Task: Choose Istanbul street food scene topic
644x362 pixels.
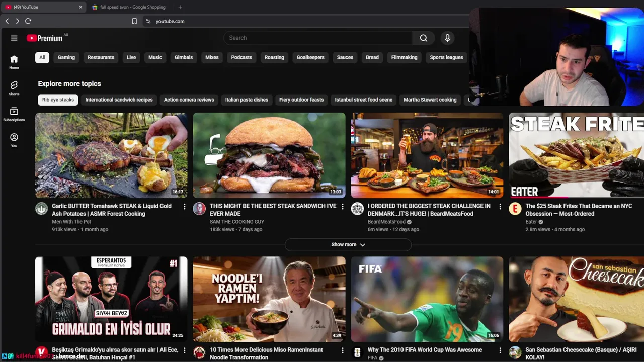Action: click(x=364, y=100)
